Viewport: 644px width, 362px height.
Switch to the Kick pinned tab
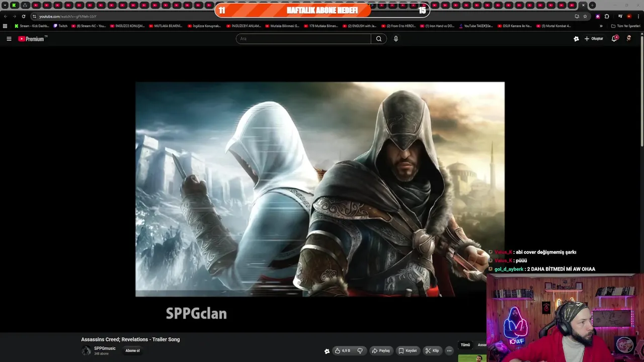click(14, 5)
